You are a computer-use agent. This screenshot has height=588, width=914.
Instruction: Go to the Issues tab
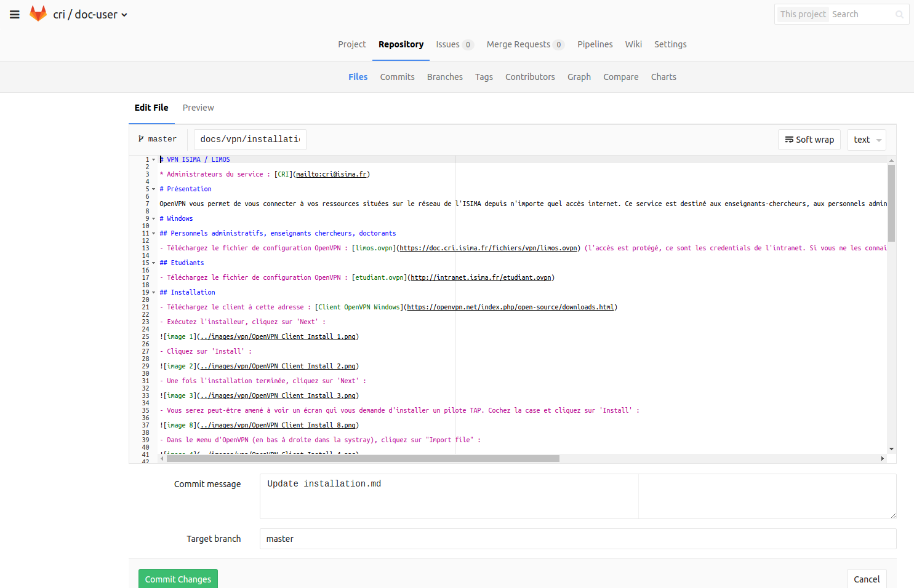[x=454, y=44]
